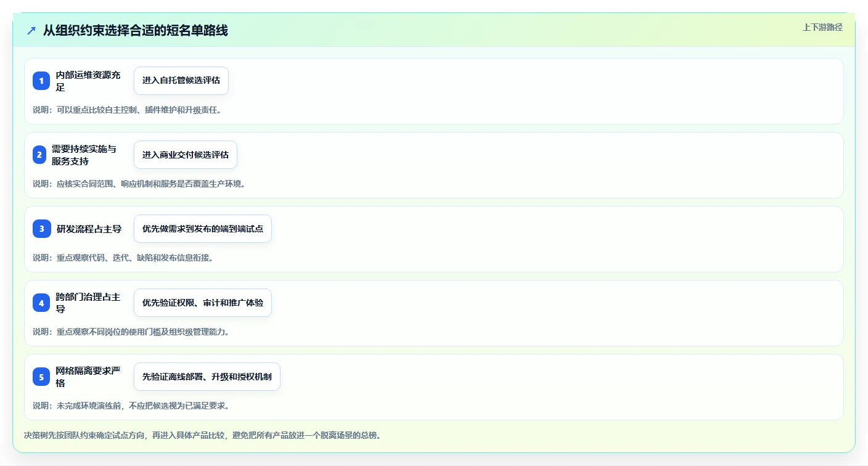Choose 先验证离线部署、升级和授权机制

[x=207, y=377]
